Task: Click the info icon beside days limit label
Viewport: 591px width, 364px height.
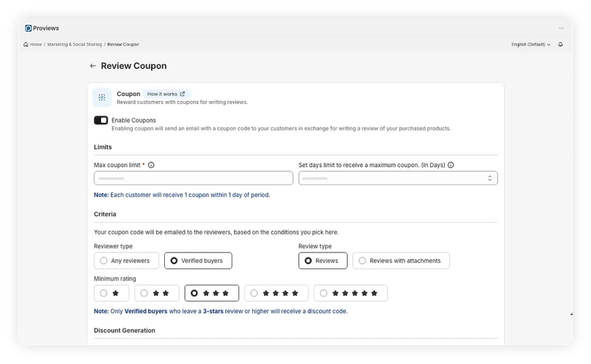Action: click(x=451, y=165)
